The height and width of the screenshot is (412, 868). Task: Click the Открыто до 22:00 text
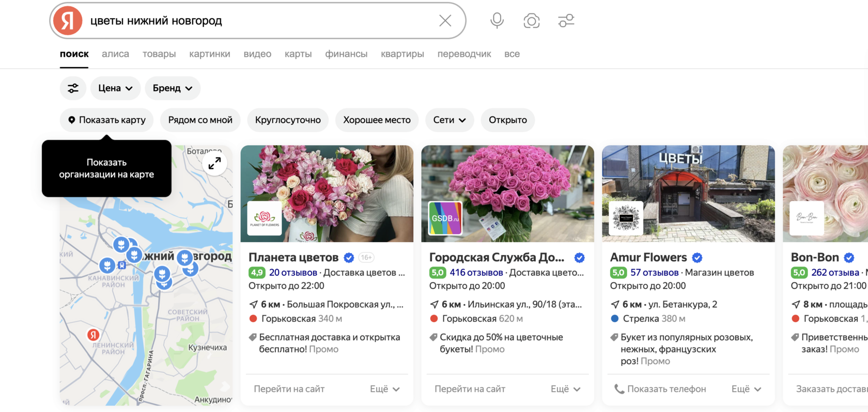[x=286, y=286]
